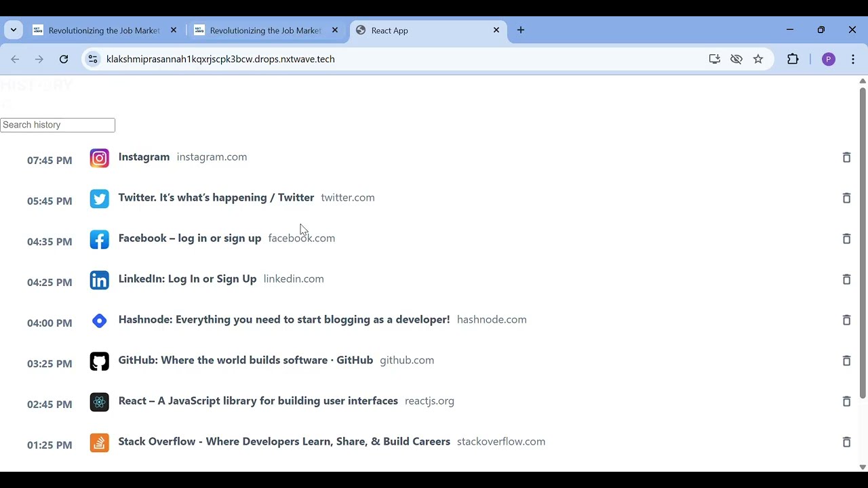Click the GitHub octocat logo icon
The image size is (868, 488).
click(99, 361)
